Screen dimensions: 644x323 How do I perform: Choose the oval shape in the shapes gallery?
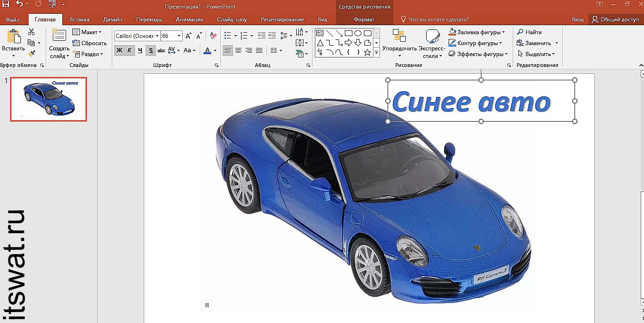[x=358, y=33]
